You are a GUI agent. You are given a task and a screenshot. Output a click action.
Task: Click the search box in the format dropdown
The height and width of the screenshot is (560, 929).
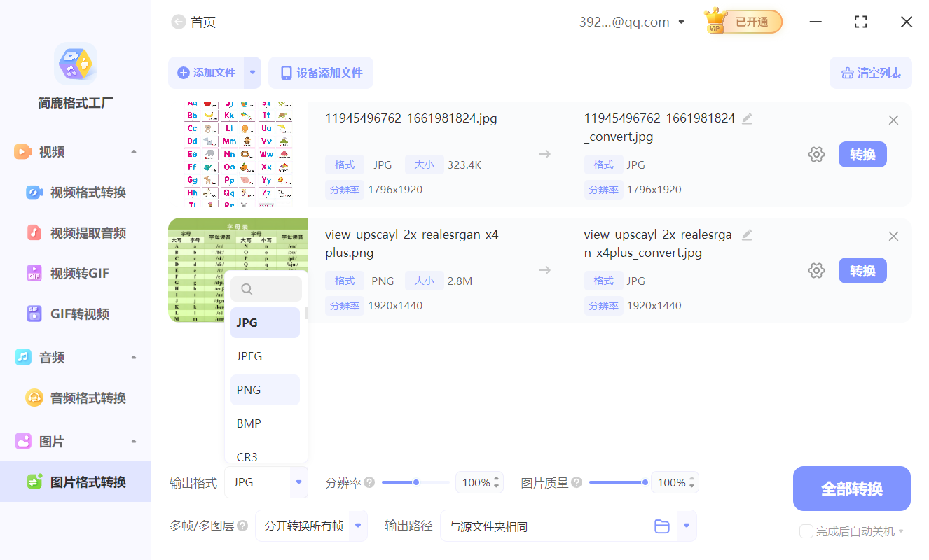tap(266, 288)
